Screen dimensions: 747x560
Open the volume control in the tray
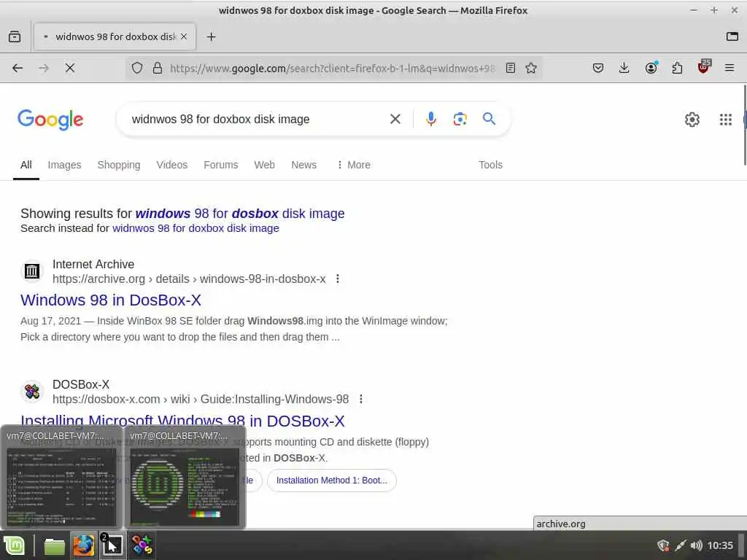tap(696, 545)
